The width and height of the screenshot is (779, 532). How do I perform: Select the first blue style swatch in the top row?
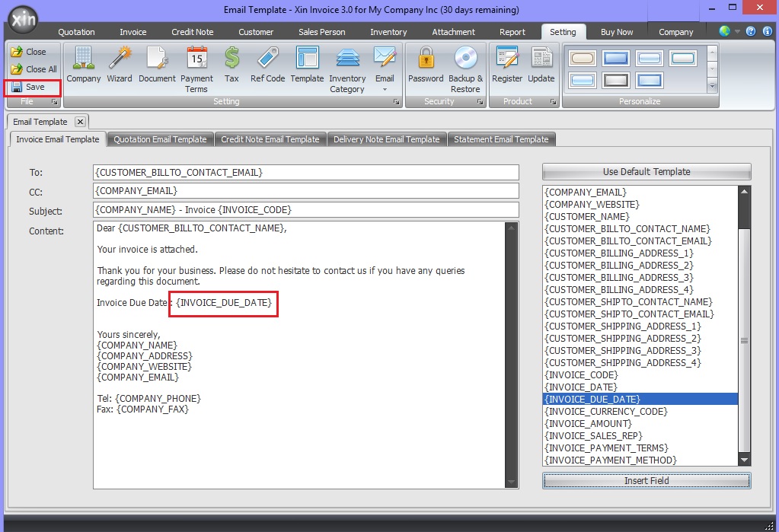[x=615, y=59]
